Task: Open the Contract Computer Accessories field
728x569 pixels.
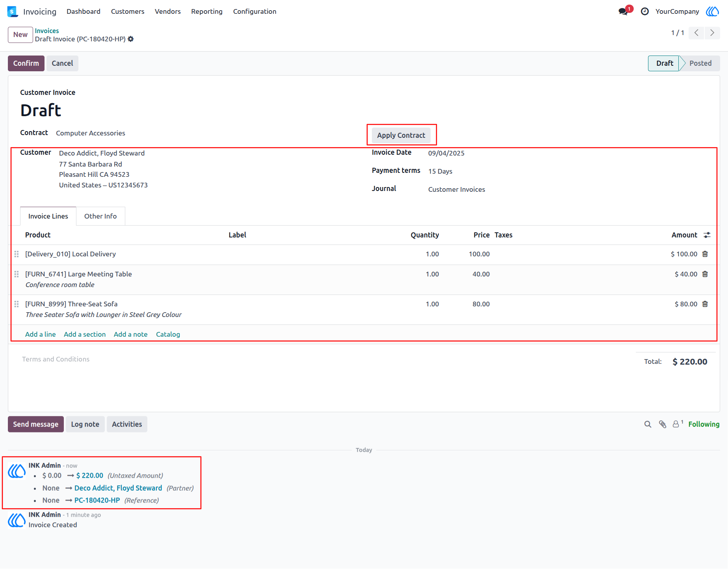Action: pyautogui.click(x=91, y=133)
